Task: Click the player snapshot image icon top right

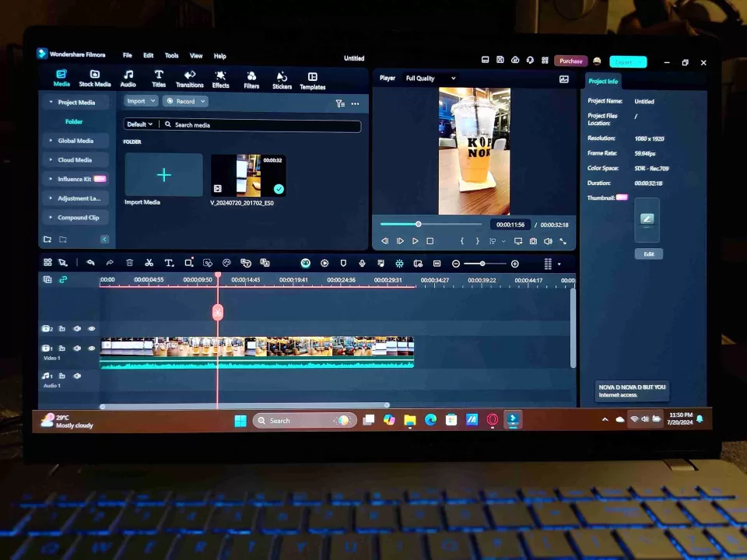Action: click(x=564, y=79)
